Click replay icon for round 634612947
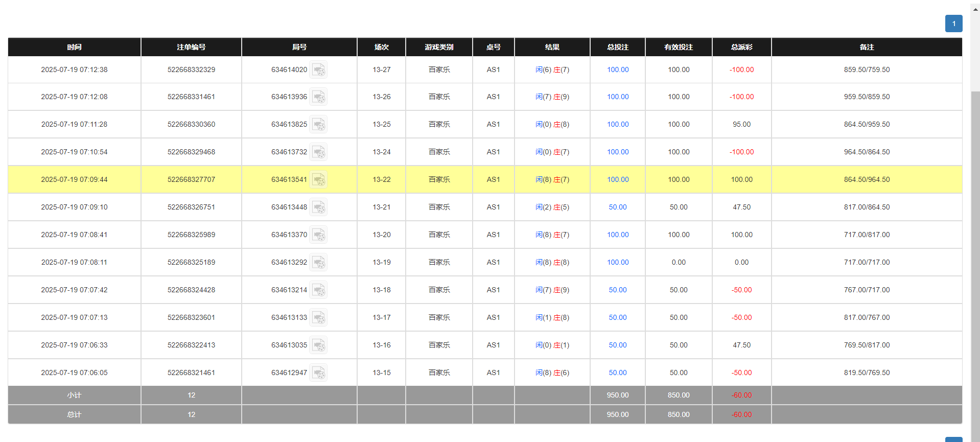 click(318, 373)
